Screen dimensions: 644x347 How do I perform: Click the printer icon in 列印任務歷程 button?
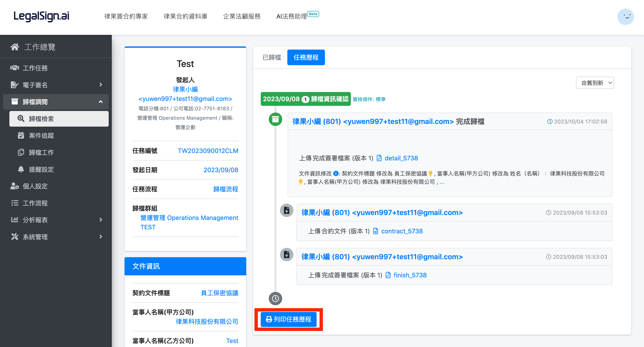(x=269, y=319)
